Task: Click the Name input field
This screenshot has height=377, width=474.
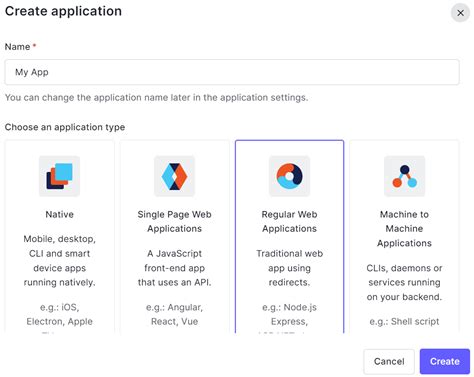Action: coord(232,72)
